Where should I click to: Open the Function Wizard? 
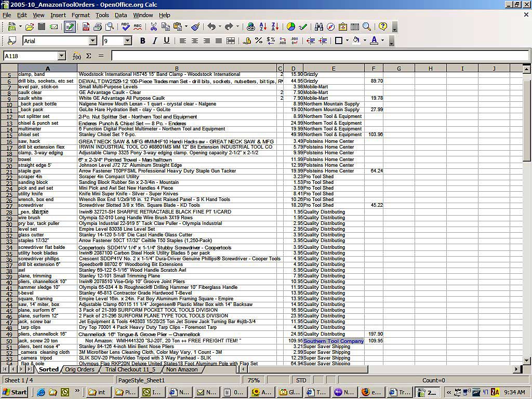coord(77,56)
